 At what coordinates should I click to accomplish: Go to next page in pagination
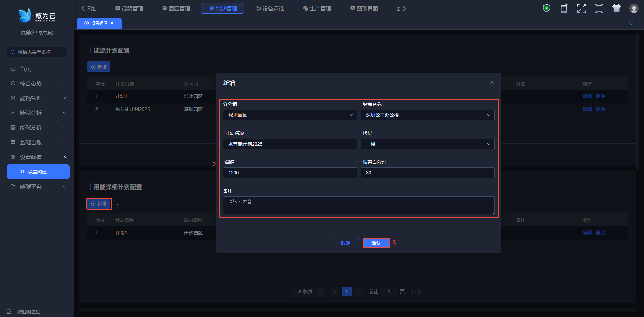[x=358, y=292]
